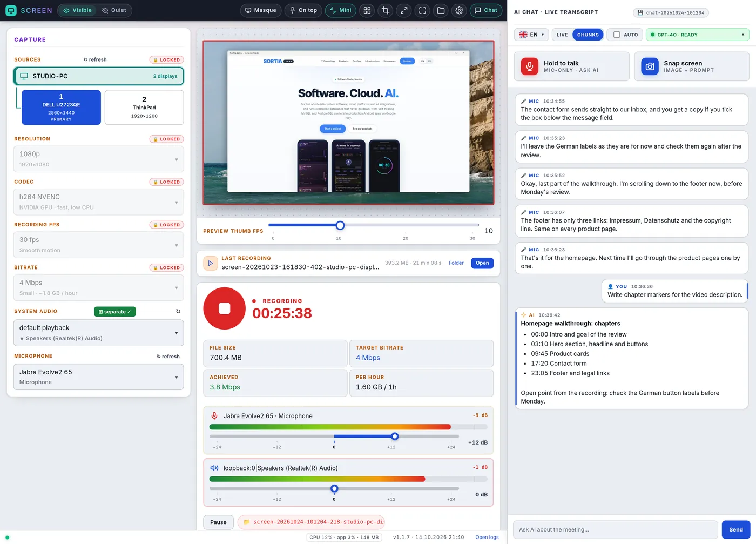The height and width of the screenshot is (544, 756).
Task: Click the Folder link for last recording
Action: (x=456, y=263)
